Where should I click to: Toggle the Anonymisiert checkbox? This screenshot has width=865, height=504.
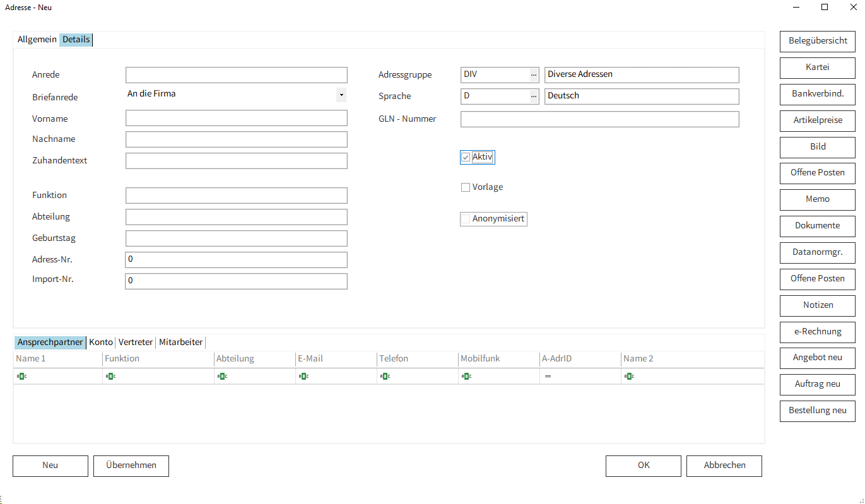click(466, 219)
